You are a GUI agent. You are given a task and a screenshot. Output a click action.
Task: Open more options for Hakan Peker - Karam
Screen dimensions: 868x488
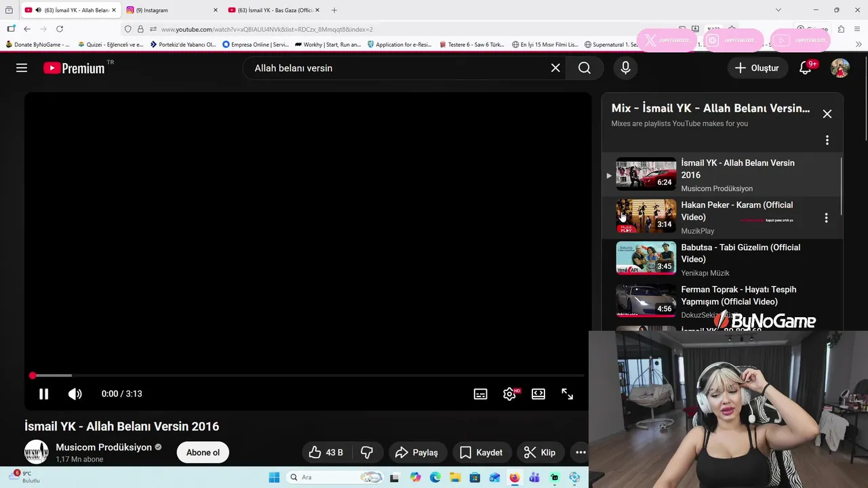tap(826, 218)
